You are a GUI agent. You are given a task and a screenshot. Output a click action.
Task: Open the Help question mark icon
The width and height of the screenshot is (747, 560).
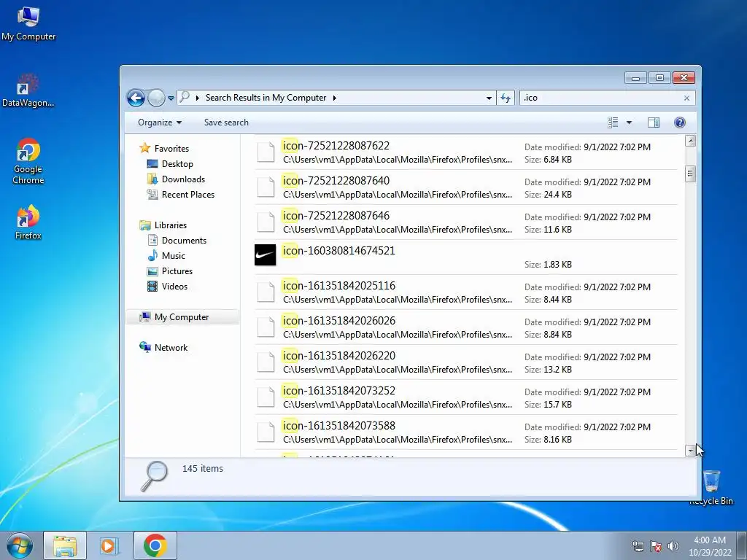(680, 122)
